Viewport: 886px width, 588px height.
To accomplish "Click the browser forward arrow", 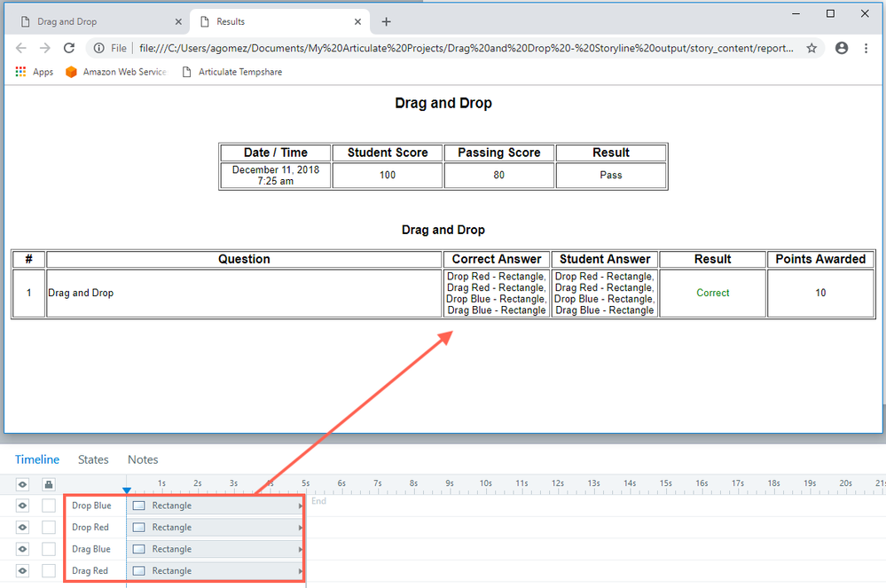I will click(x=45, y=49).
